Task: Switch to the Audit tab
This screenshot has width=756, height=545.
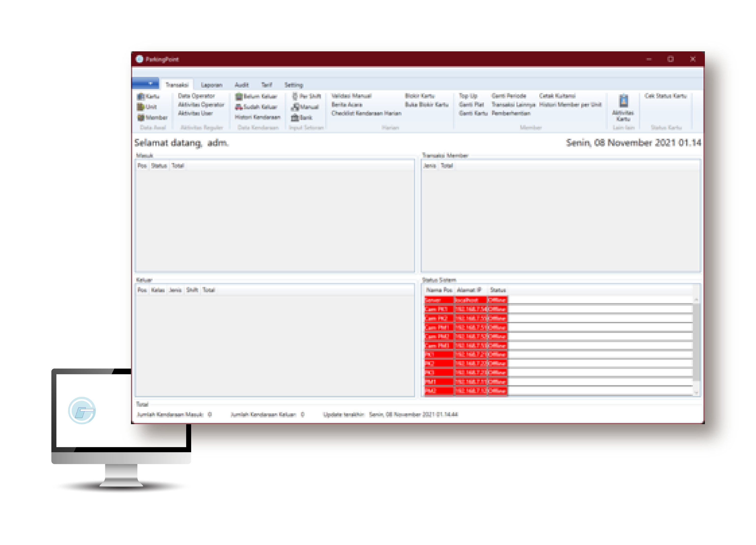Action: [x=242, y=85]
